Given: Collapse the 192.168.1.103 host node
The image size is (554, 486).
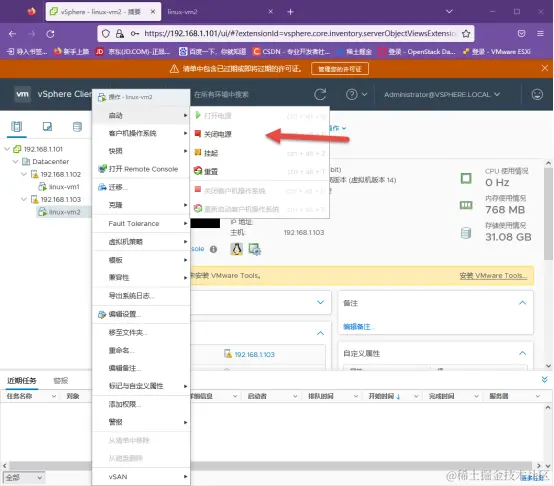Looking at the screenshot, I should click(x=24, y=200).
